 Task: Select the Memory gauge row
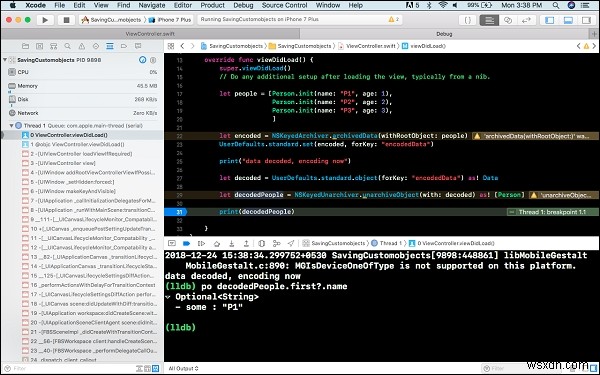[82, 86]
